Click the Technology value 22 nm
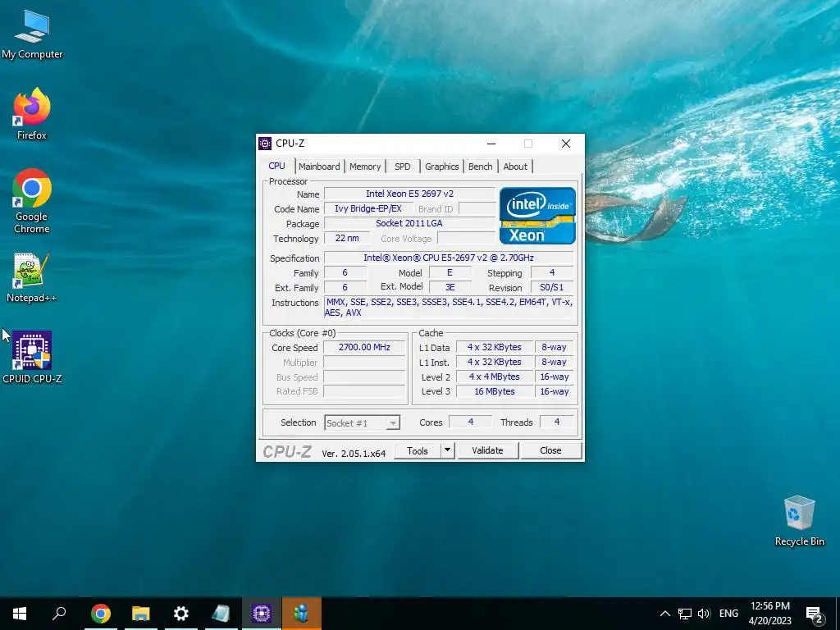 click(x=347, y=239)
